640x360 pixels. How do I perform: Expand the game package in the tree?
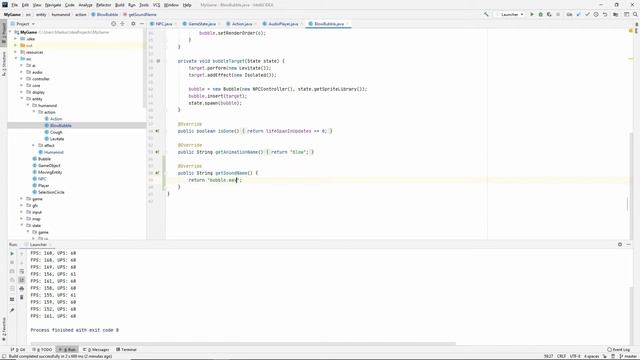tap(22, 199)
